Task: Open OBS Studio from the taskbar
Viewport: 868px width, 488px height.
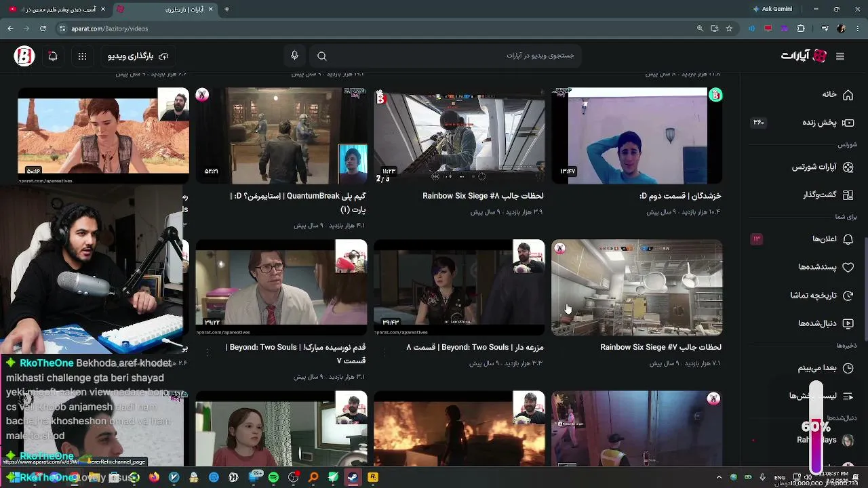Action: pos(294,477)
